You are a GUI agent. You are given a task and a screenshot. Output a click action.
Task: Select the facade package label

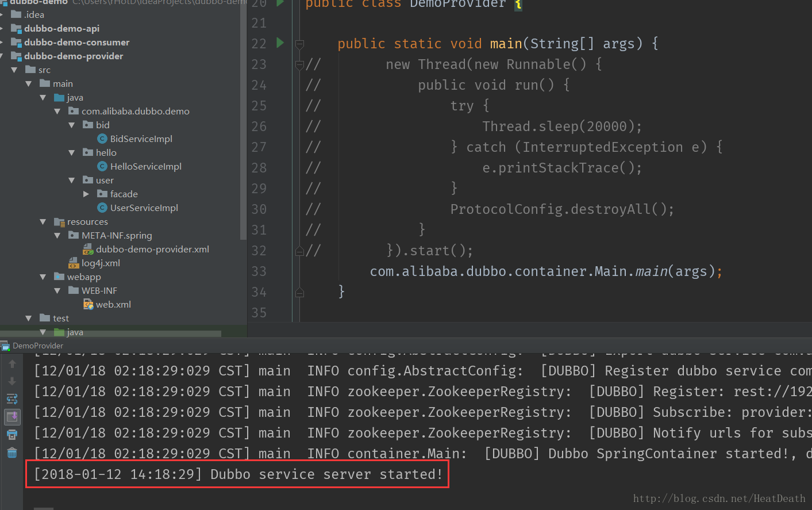(x=124, y=194)
